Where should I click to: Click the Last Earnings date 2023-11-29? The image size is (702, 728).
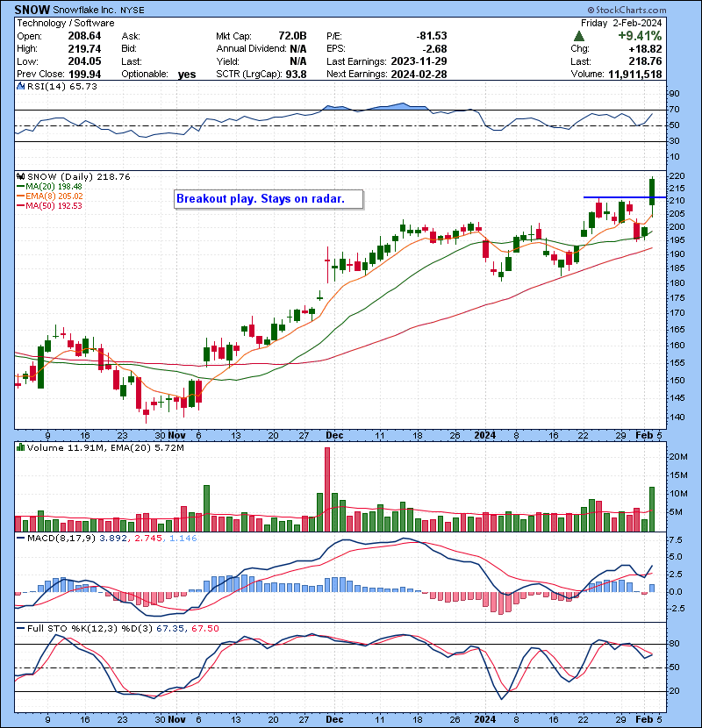point(419,61)
